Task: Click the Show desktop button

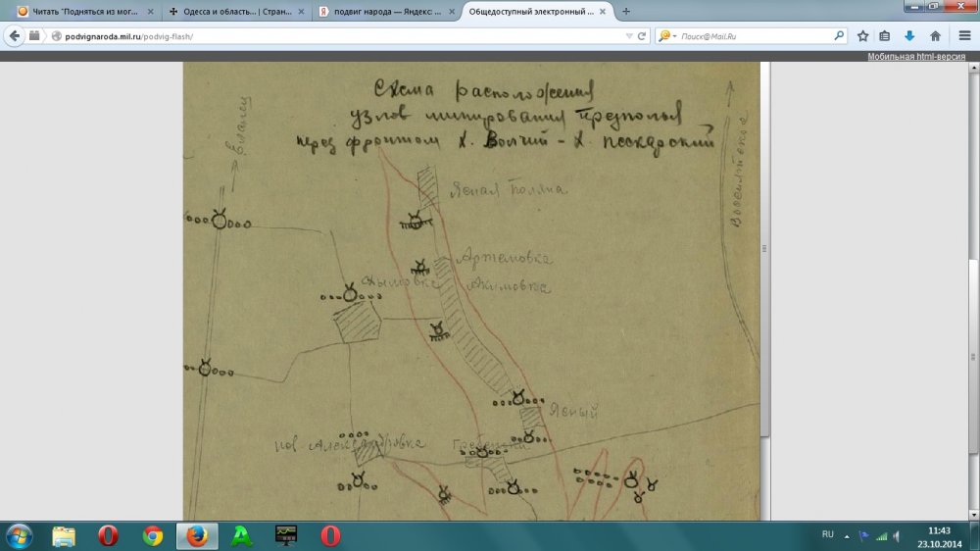Action: tap(975, 536)
